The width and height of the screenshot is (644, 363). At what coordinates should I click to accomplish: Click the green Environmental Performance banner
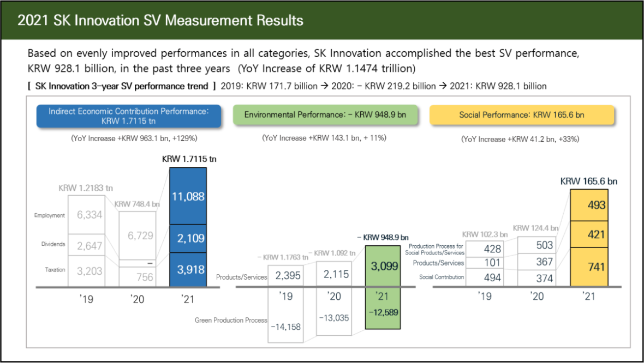[x=325, y=115]
